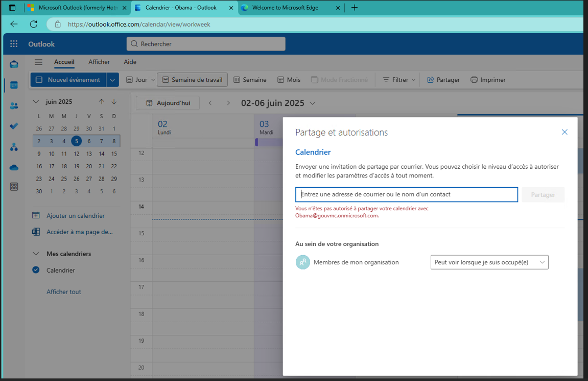Open the app launcher grid icon
588x381 pixels.
pyautogui.click(x=14, y=44)
